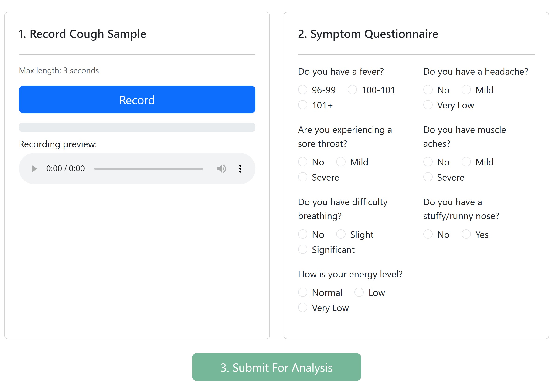Screen dimensions: 560x392
Task: Choose fever 100-101 radio button
Action: coord(352,90)
